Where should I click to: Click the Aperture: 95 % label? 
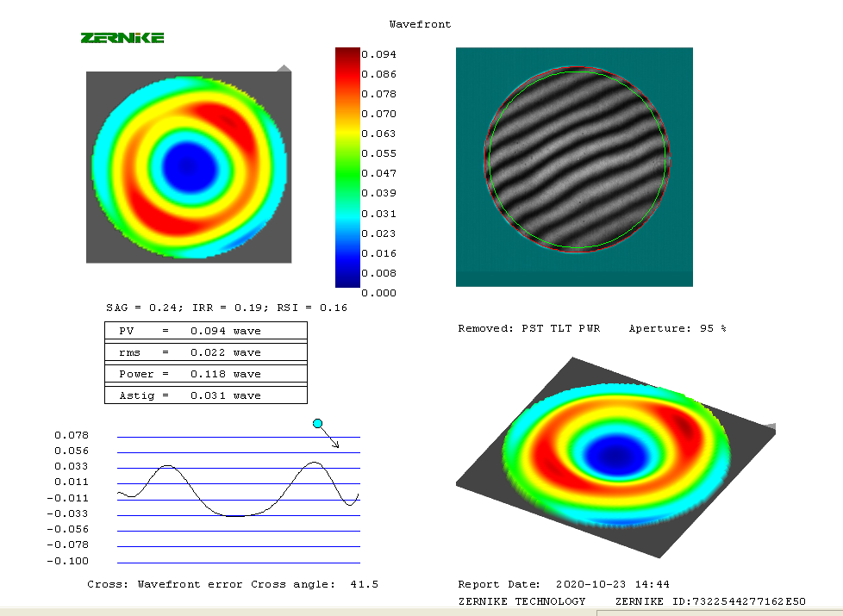[x=677, y=328]
